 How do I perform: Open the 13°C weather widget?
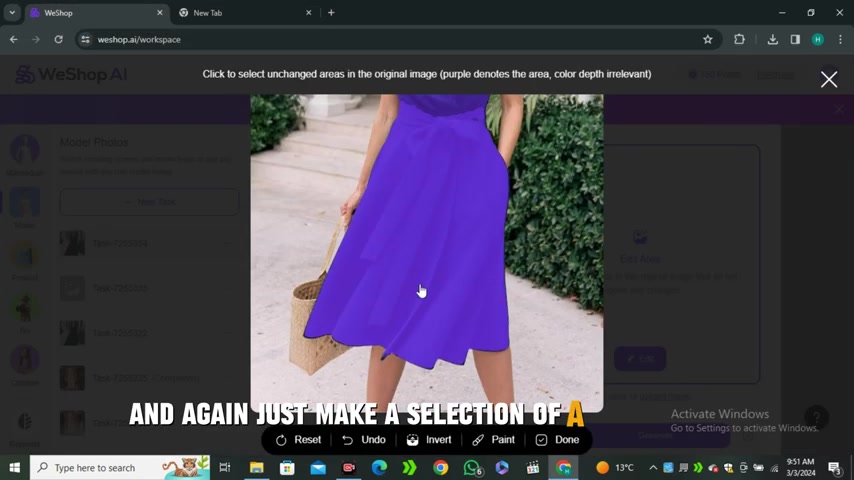click(x=615, y=467)
